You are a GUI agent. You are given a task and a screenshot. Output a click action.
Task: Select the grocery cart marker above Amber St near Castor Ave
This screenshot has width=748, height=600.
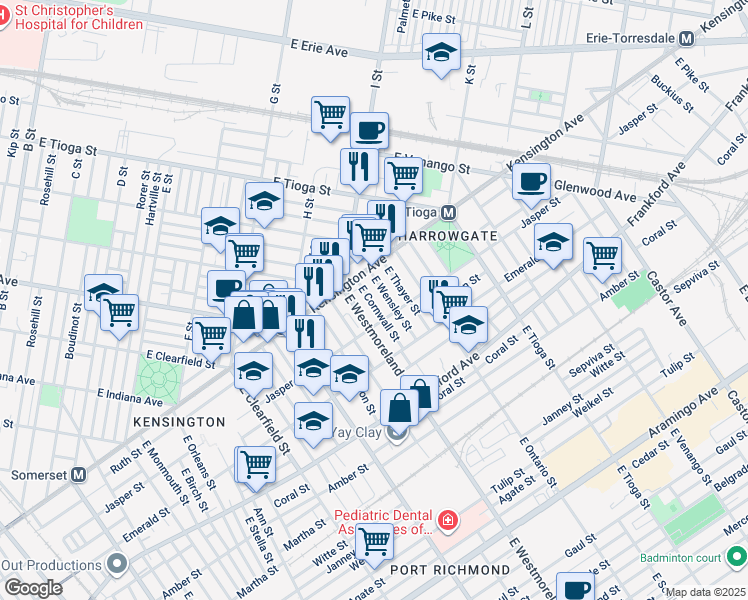603,257
